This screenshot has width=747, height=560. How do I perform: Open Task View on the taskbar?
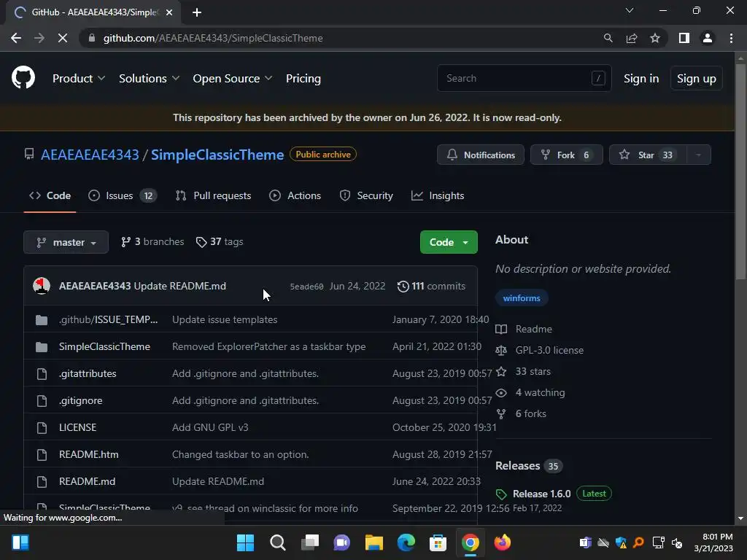tap(310, 542)
